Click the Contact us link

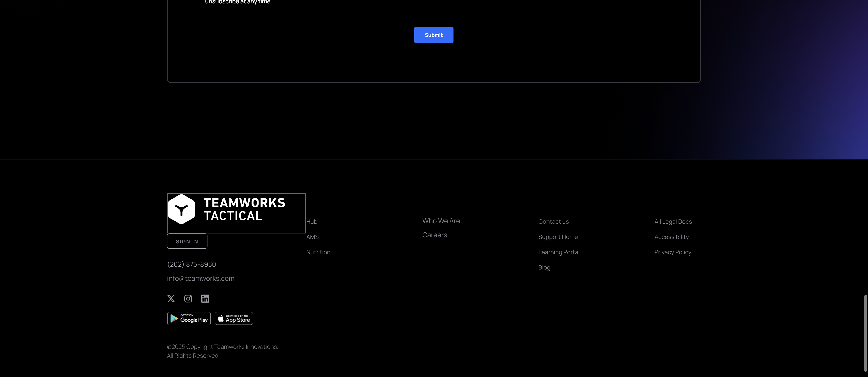pyautogui.click(x=553, y=222)
